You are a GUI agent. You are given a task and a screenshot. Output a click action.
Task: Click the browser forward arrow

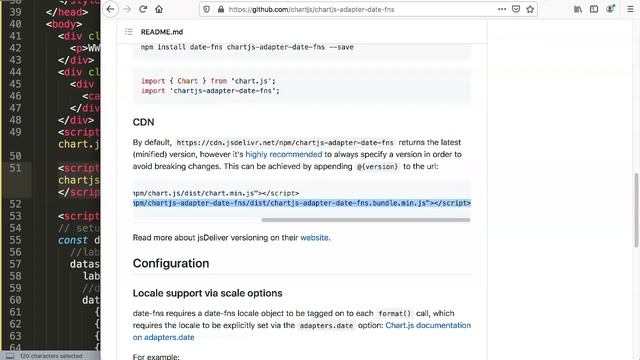(127, 9)
